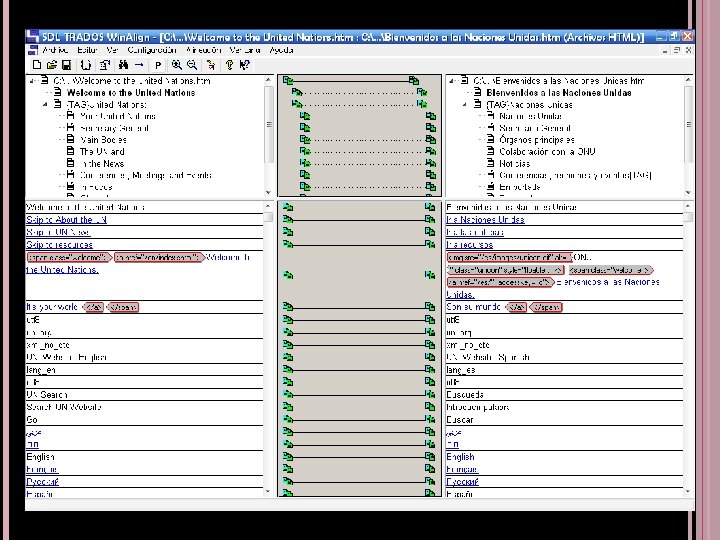Zoom in with the magnifier plus icon
Image resolution: width=720 pixels, height=540 pixels.
pyautogui.click(x=176, y=65)
